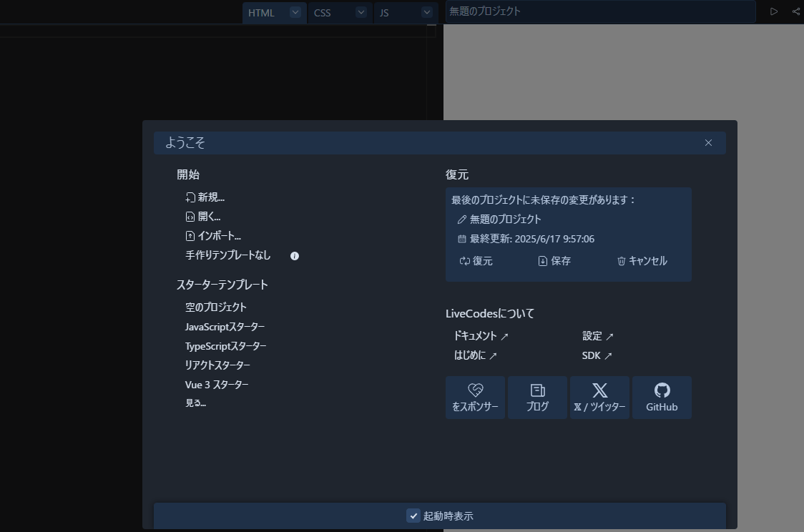Click 無題のプロジェクト name in restore panel
The width and height of the screenshot is (804, 532).
[506, 220]
